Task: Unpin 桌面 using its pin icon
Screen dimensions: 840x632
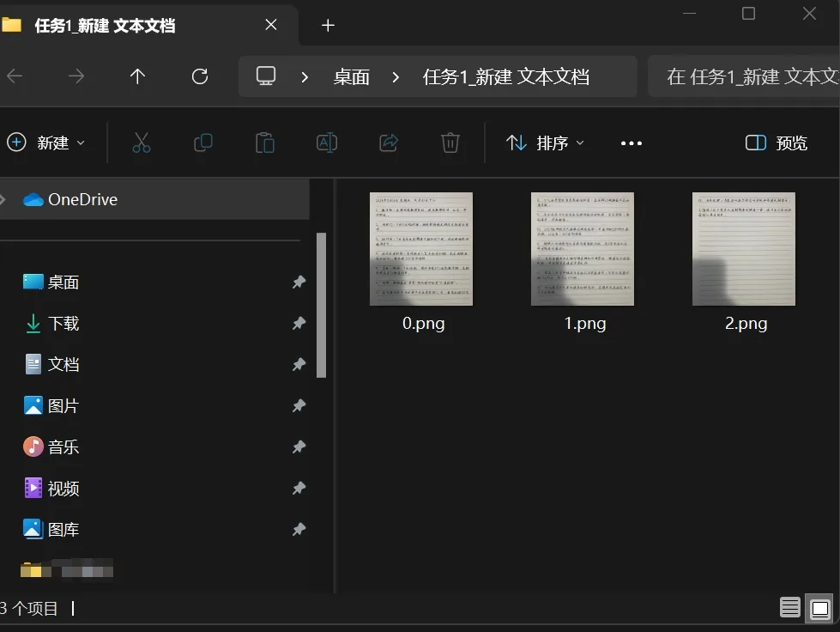Action: (299, 282)
